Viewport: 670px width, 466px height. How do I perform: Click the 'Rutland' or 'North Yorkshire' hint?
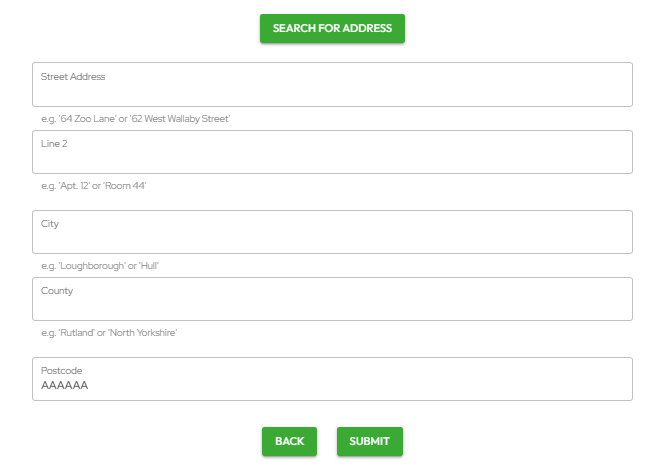109,333
